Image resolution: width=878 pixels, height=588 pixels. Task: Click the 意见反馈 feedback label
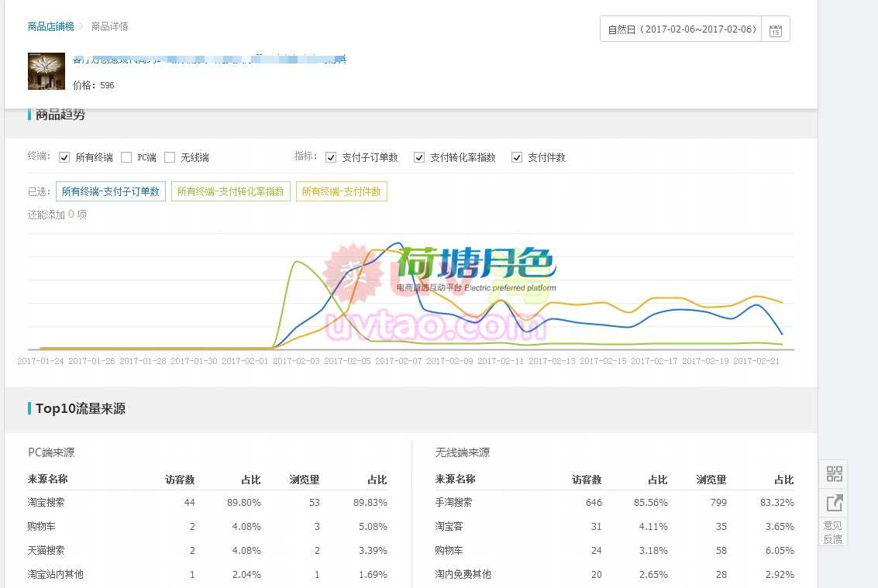[x=833, y=531]
